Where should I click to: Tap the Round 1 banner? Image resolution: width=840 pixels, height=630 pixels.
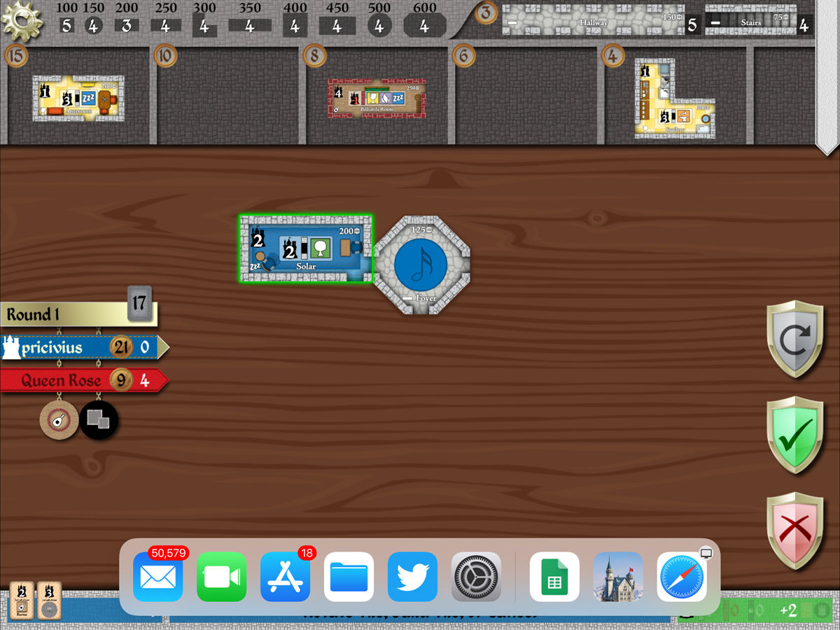coord(78,314)
